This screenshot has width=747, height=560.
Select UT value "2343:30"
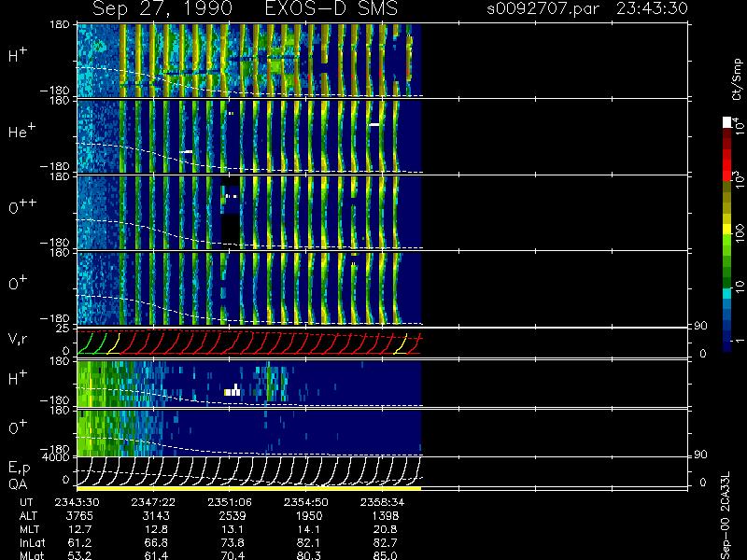(78, 502)
